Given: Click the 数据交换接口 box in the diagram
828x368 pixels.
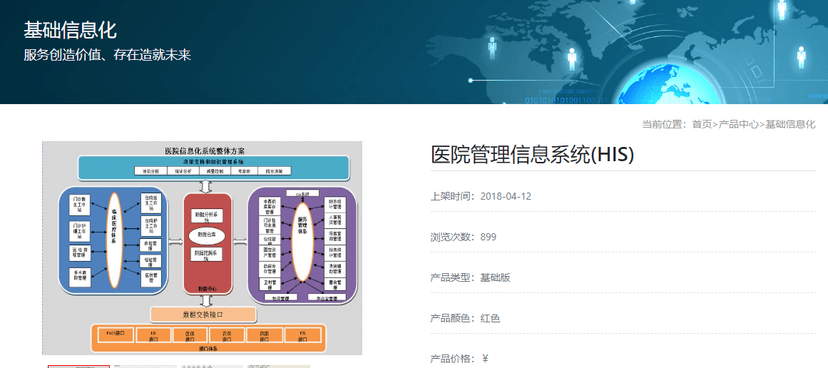Looking at the screenshot, I should pos(203,315).
